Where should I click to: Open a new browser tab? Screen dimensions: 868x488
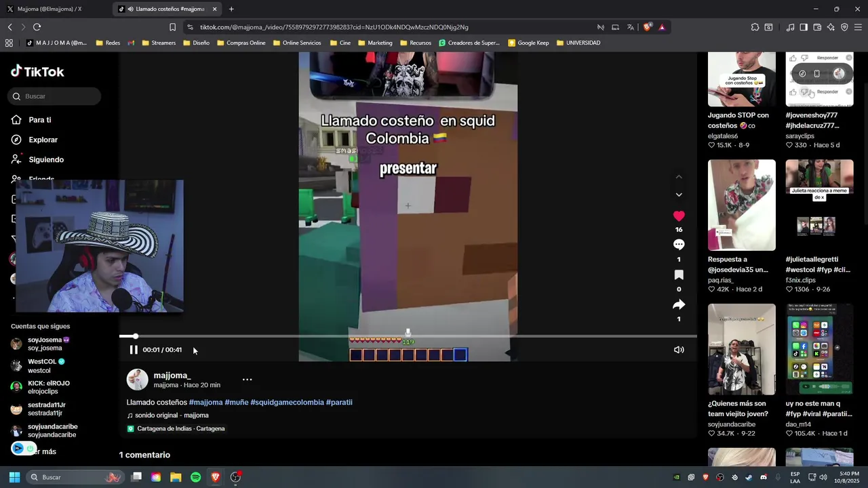coord(231,9)
